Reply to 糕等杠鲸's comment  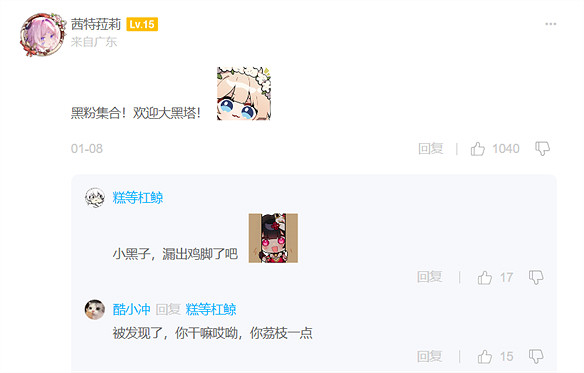(429, 277)
